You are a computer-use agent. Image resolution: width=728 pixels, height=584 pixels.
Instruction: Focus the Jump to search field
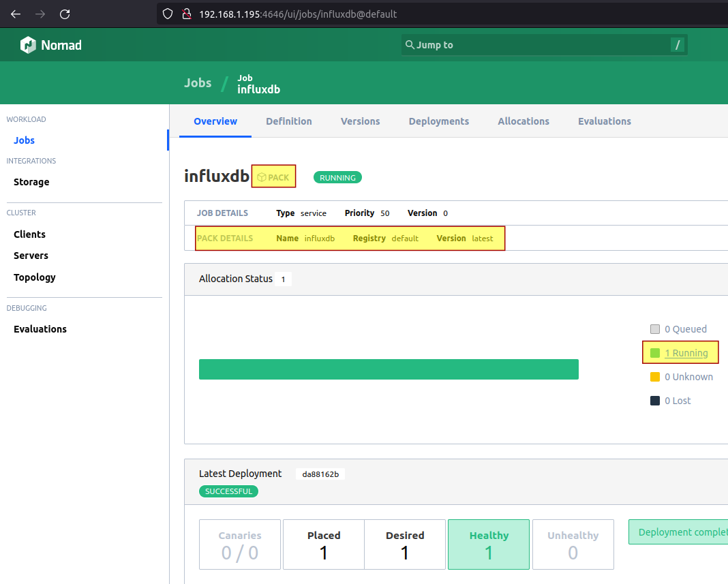544,45
